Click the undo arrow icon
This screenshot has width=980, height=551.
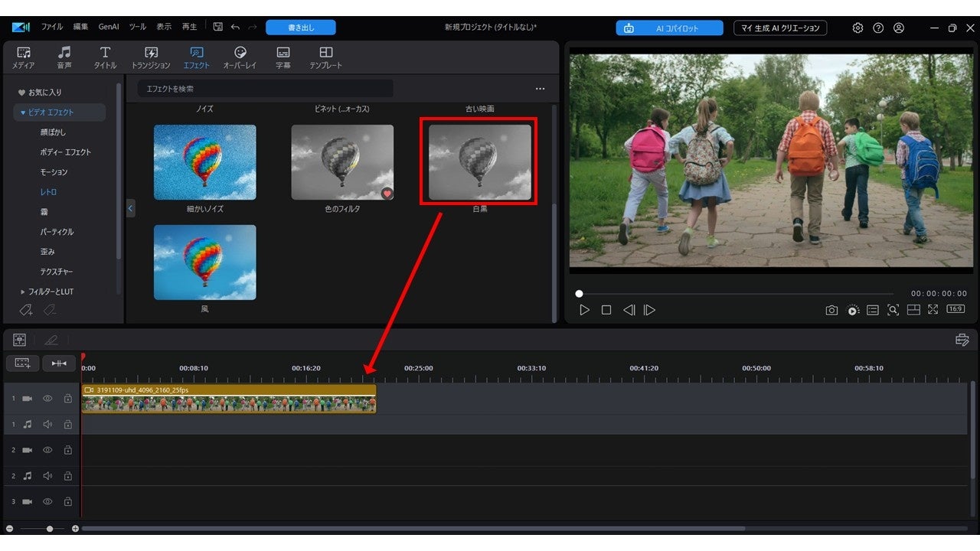click(235, 27)
